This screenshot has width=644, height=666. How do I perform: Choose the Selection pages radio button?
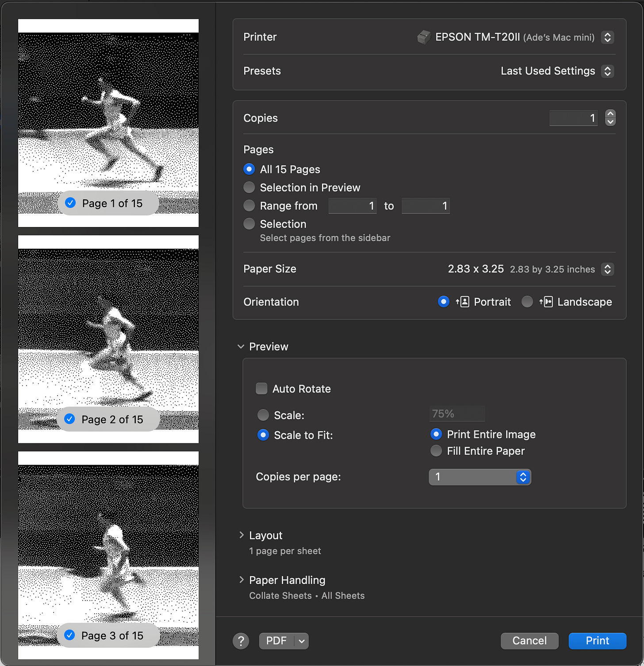click(x=249, y=224)
